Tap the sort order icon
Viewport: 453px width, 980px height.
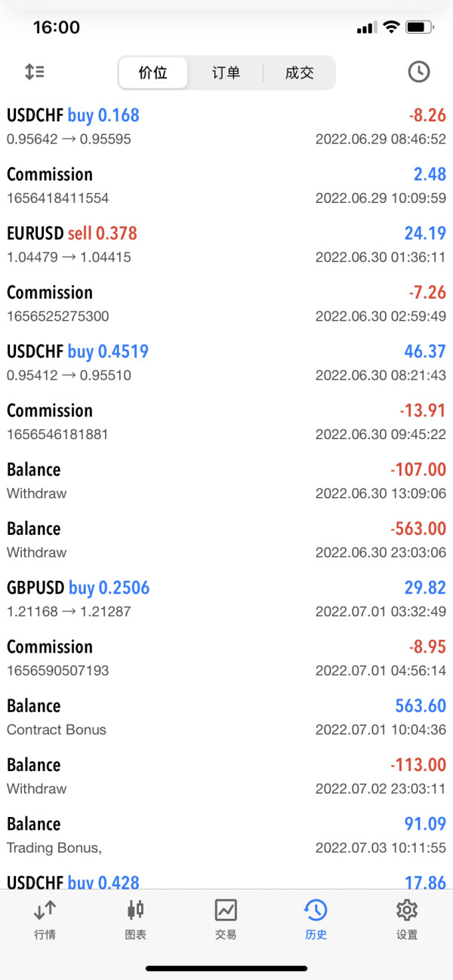pos(35,72)
